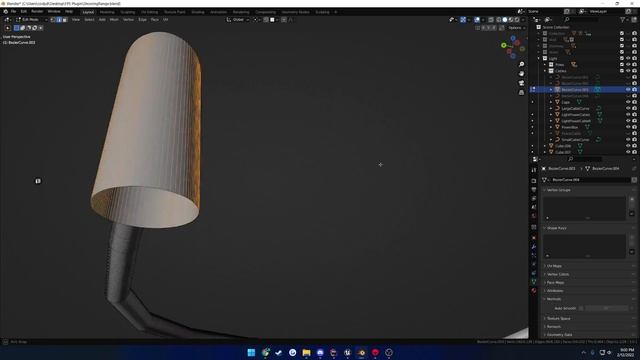Select edge select mode icon
This screenshot has width=640, height=360.
click(59, 20)
